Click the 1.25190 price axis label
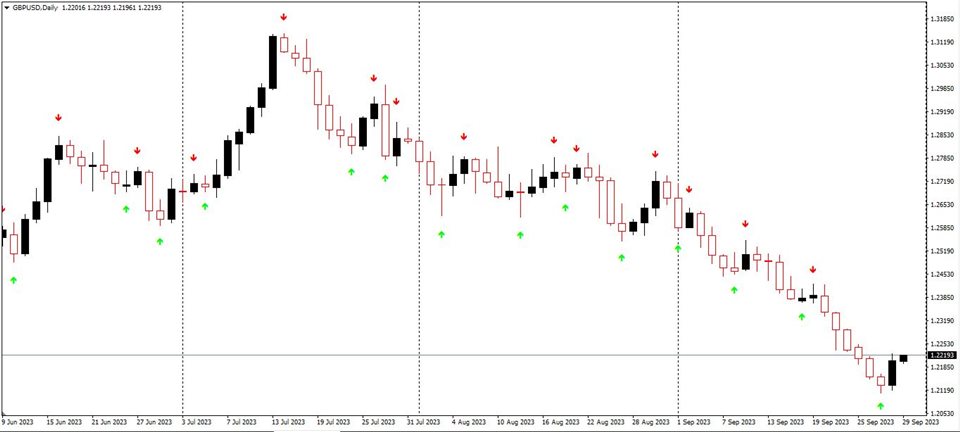The image size is (960, 432). point(941,251)
